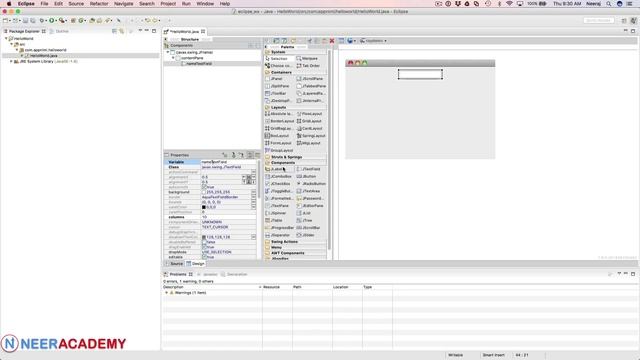This screenshot has height=360, width=640.
Task: Open the Navigate menu
Action: tap(123, 4)
